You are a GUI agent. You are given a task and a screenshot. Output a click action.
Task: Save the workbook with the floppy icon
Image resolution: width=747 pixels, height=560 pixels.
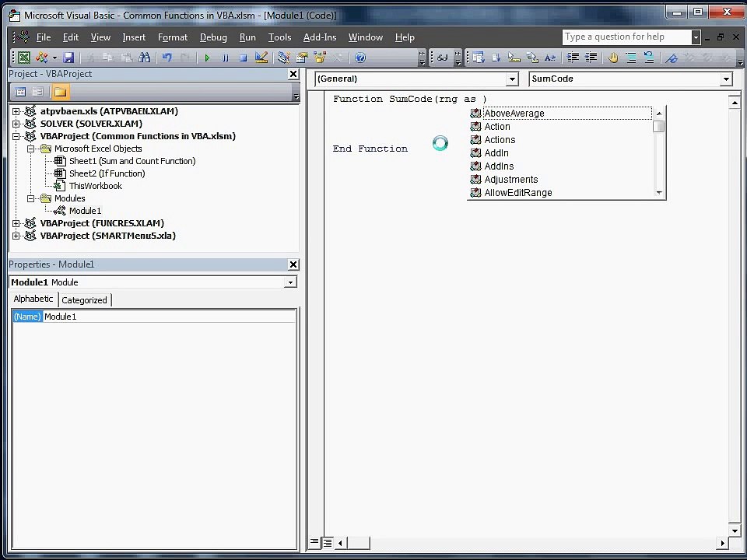pos(68,58)
